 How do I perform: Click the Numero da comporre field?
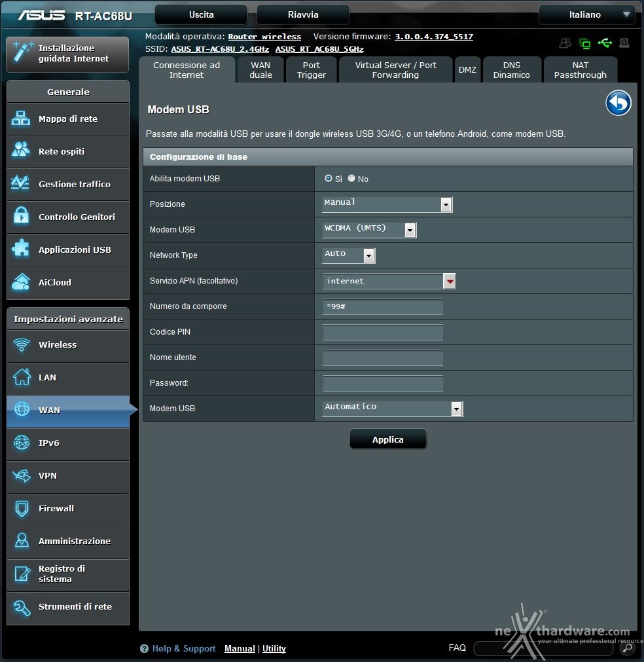click(x=383, y=306)
